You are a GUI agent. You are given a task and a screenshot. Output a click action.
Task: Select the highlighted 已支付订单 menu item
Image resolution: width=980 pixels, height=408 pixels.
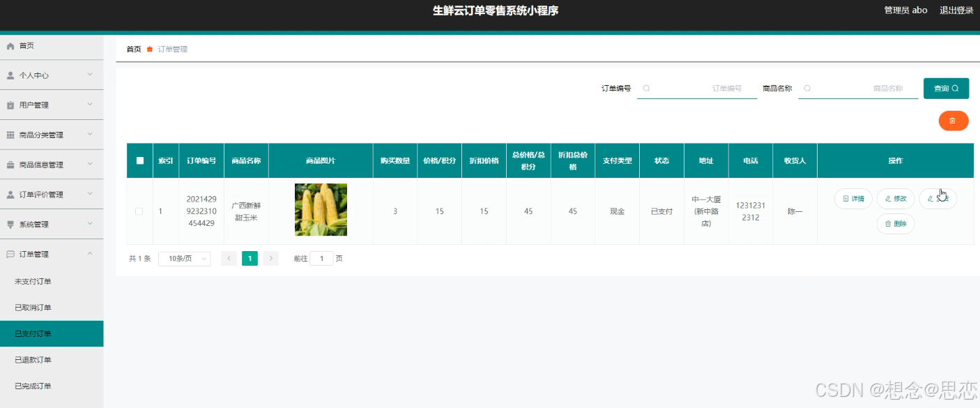52,334
